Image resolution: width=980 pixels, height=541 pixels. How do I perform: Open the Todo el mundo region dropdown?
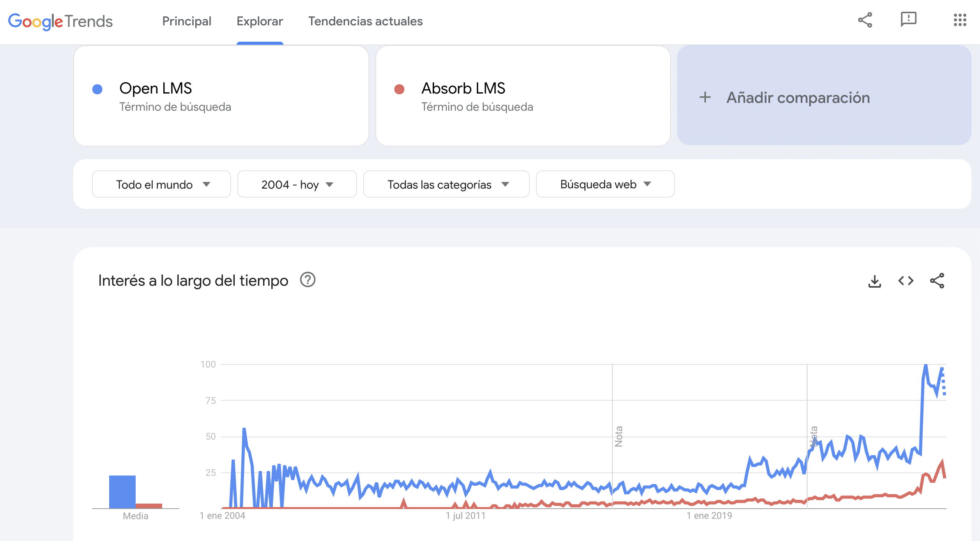point(161,184)
